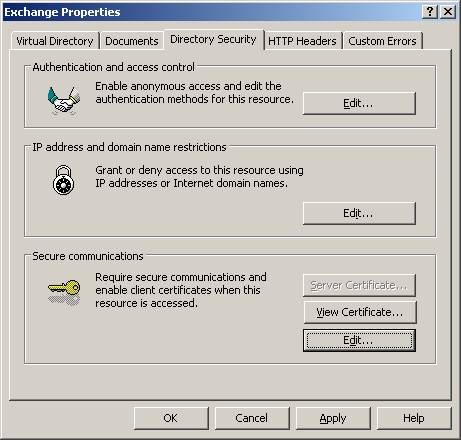Click the 'IP address and domain name restrictions' label
The image size is (461, 440).
click(129, 147)
